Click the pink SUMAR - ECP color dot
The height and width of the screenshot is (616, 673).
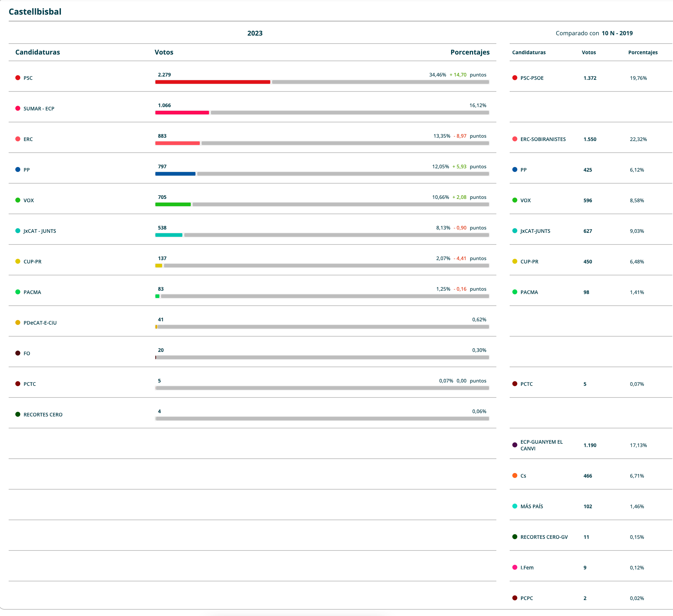tap(18, 108)
